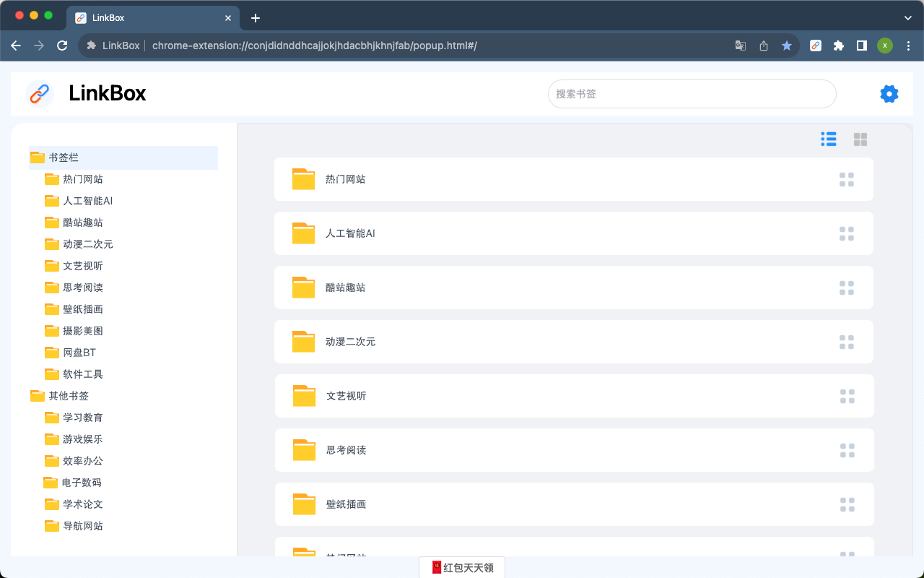The width and height of the screenshot is (924, 578).
Task: Bookmark this page with star icon
Action: tap(787, 46)
